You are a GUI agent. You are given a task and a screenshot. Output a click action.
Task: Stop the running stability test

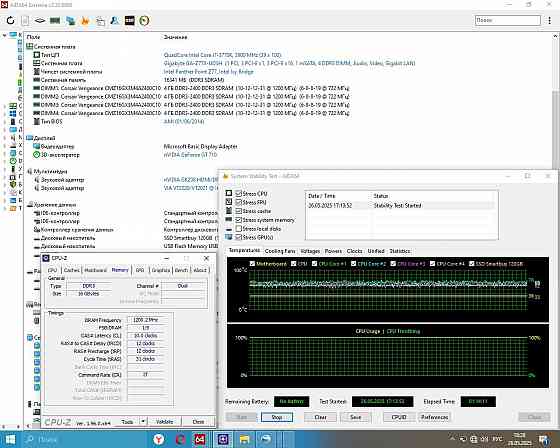[277, 417]
